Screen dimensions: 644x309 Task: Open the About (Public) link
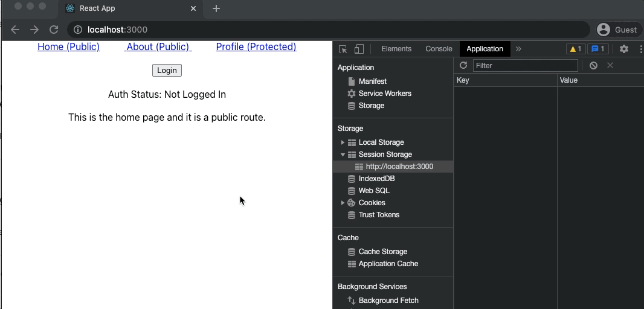tap(158, 47)
